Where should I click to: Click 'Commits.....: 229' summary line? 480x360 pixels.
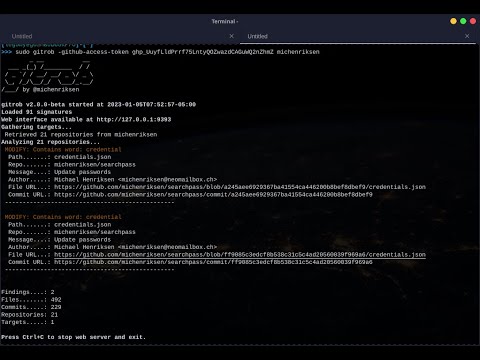click(31, 307)
